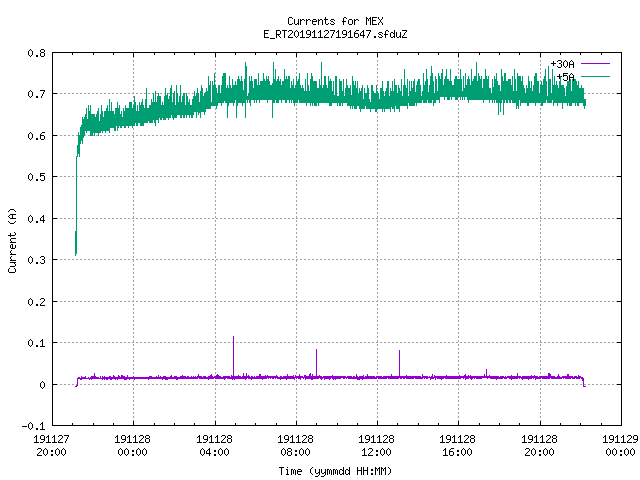Click the '+30A' legend label

[x=562, y=64]
